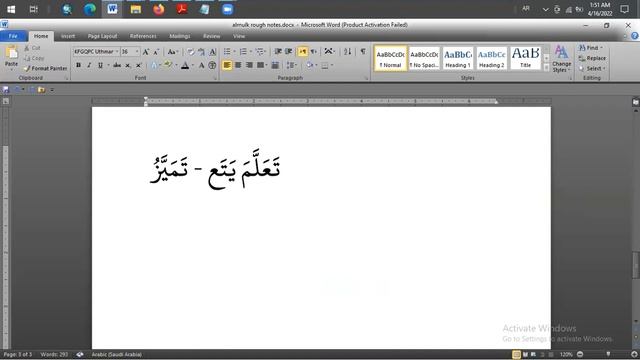Apply the Heading 1 style
The width and height of the screenshot is (640, 360).
[458, 58]
